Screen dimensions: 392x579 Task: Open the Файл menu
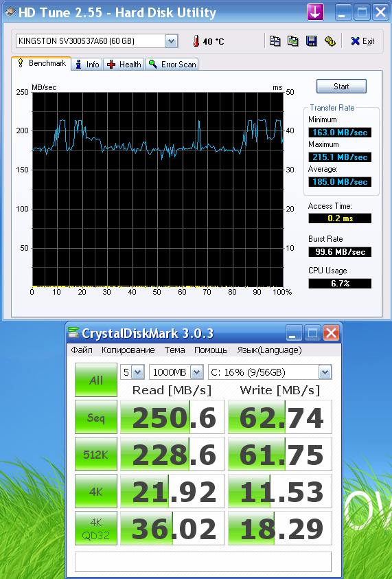(x=82, y=350)
